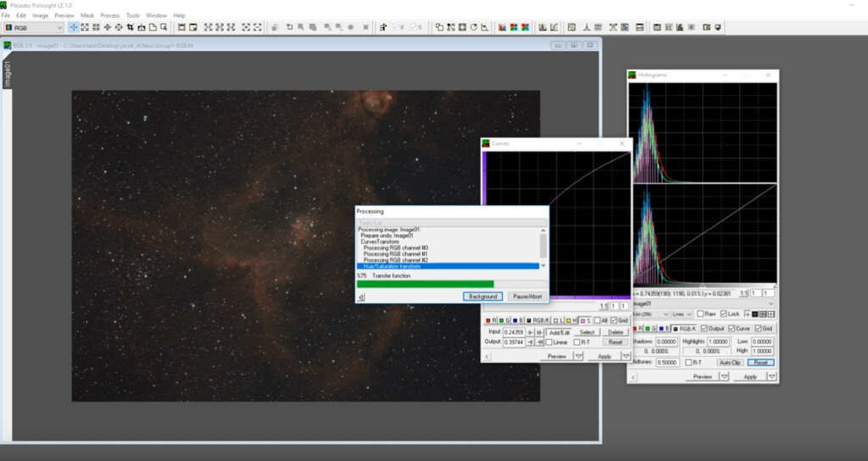
Task: Click the overlapping squares icon in toolbar
Action: coord(440,27)
